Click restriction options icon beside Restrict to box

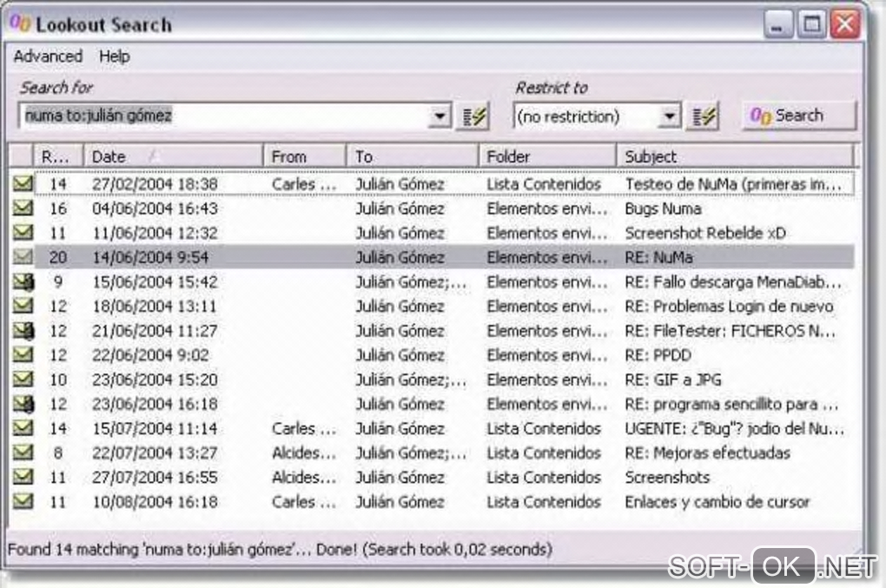click(x=704, y=116)
